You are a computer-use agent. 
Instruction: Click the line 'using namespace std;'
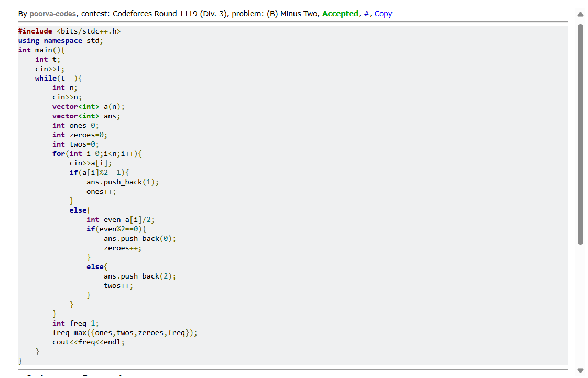coord(60,40)
